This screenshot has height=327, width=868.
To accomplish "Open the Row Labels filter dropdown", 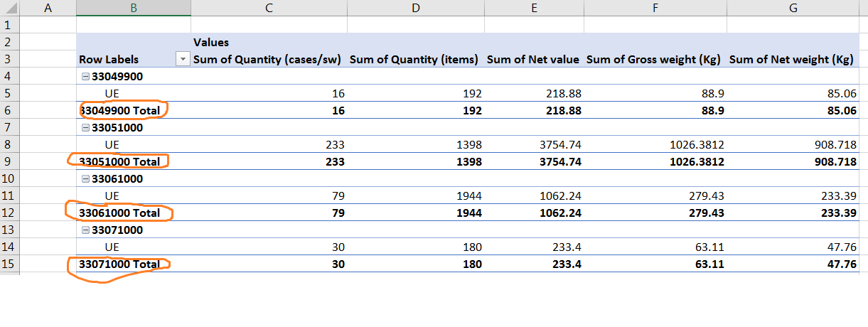I will (x=183, y=59).
